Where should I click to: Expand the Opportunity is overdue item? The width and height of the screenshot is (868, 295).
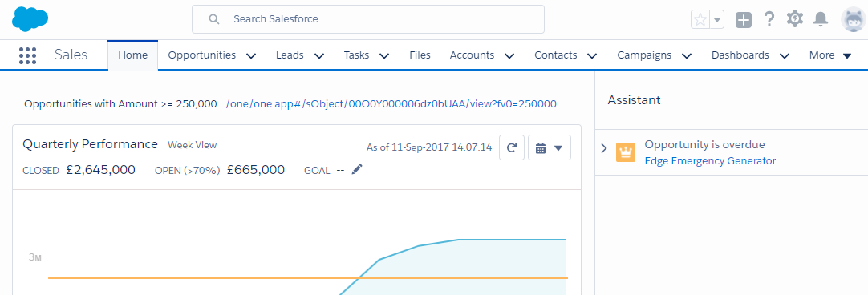[x=604, y=148]
